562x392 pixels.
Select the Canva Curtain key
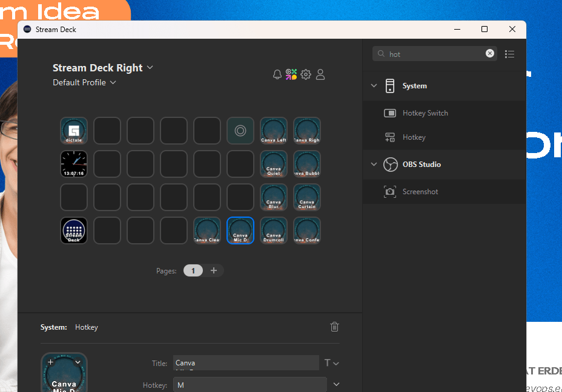(307, 197)
